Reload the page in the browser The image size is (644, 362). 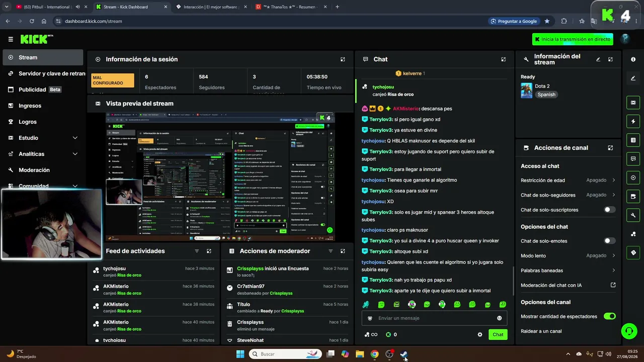click(x=32, y=21)
